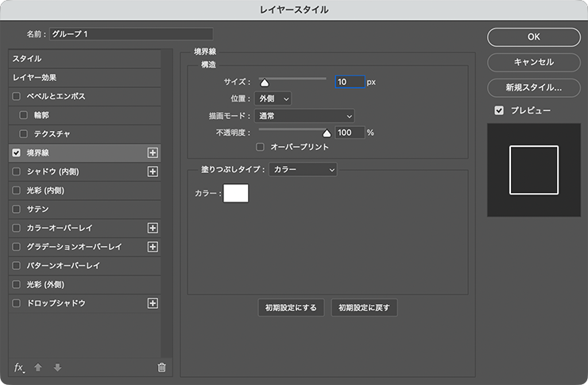This screenshot has height=385, width=588.
Task: Click plus icon next to ドロップシャドウ
Action: click(153, 303)
